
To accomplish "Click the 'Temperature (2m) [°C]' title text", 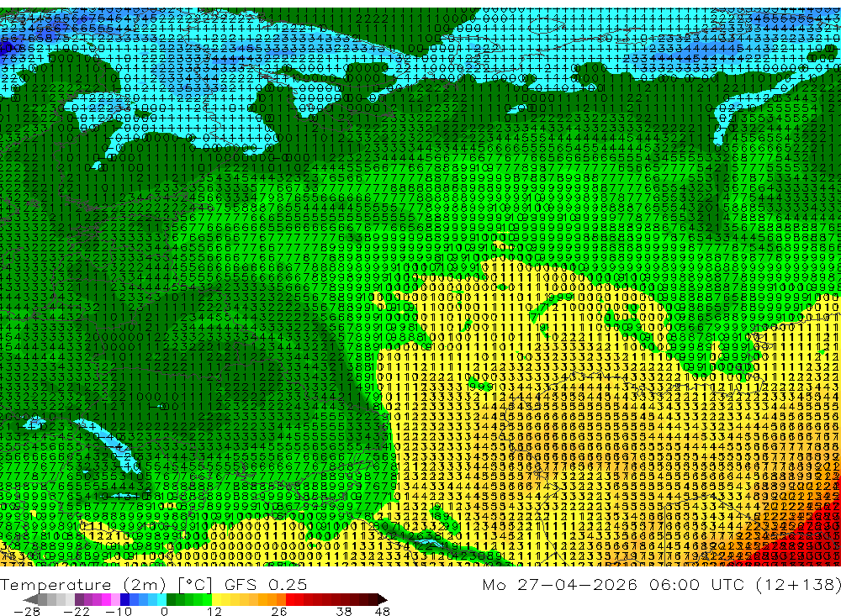I will click(x=107, y=584).
